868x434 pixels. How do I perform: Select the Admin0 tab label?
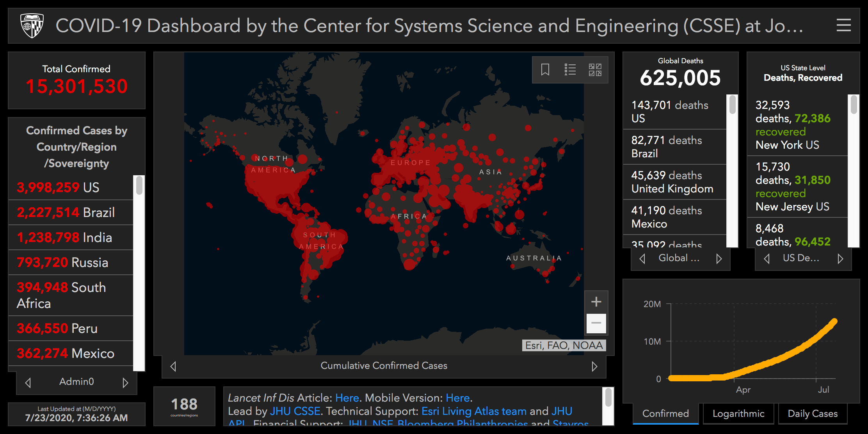[x=76, y=382]
